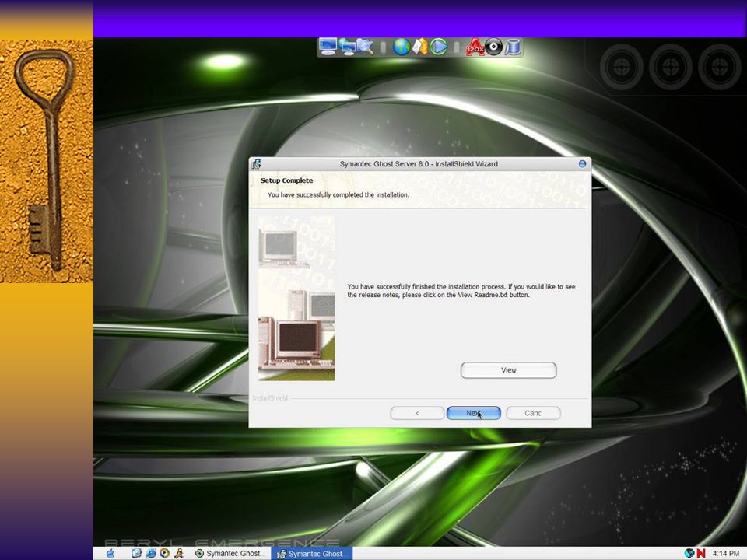Image resolution: width=747 pixels, height=560 pixels.
Task: Click the show desktop quick launch icon
Action: coord(137,553)
